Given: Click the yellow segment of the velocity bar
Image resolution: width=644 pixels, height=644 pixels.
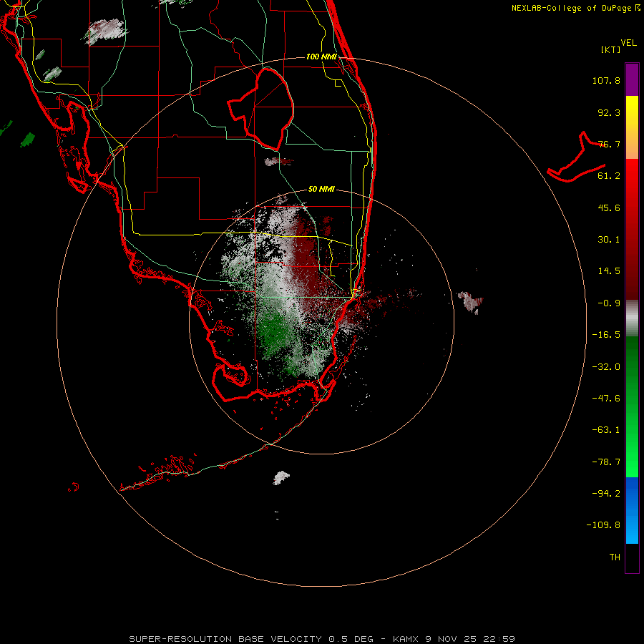Looking at the screenshot, I should (632, 127).
